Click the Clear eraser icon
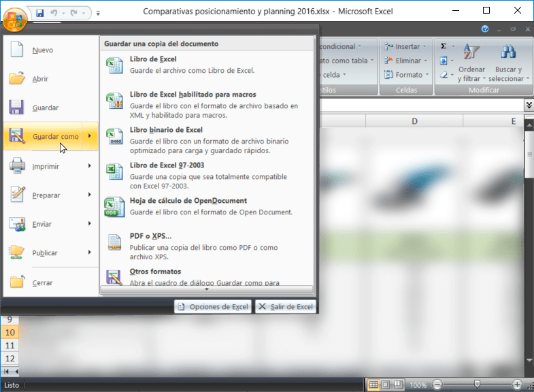The image size is (534, 392). tap(444, 75)
